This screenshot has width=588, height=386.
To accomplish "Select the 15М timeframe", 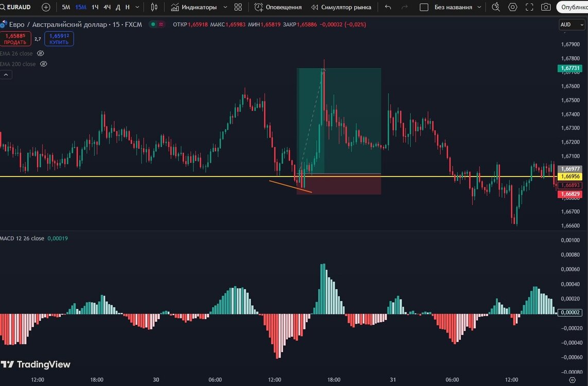I will click(81, 7).
